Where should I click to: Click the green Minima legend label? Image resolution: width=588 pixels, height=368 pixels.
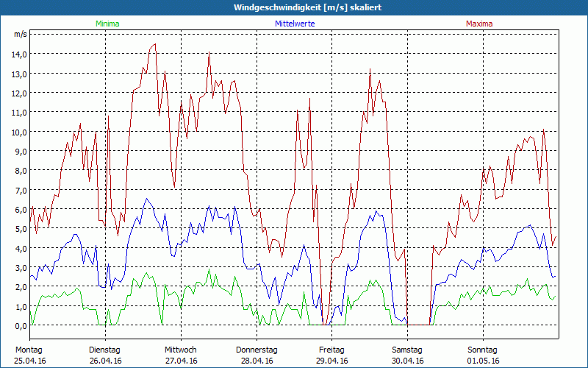coord(107,24)
